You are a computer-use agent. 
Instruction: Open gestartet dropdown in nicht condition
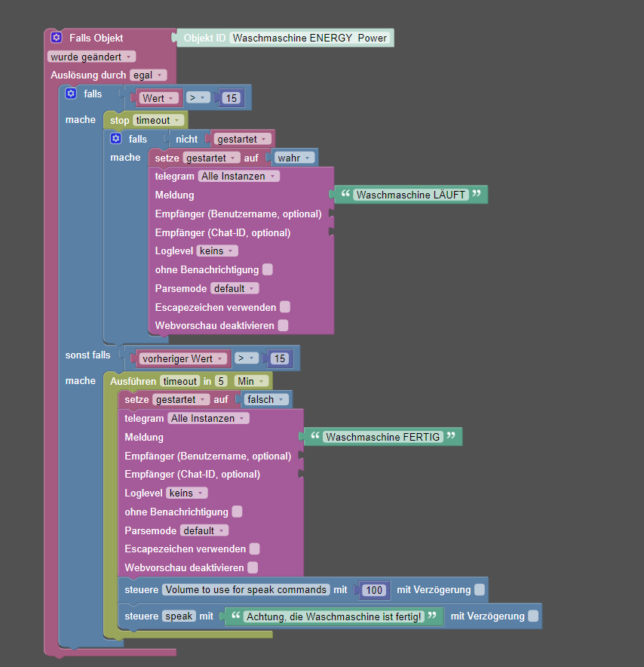pyautogui.click(x=242, y=139)
